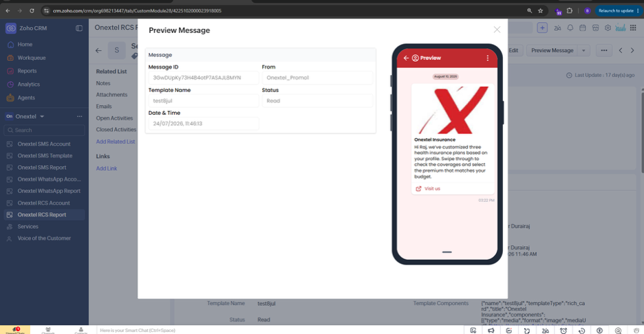Click the Last Update clock icon
644x334 pixels.
coord(569,76)
